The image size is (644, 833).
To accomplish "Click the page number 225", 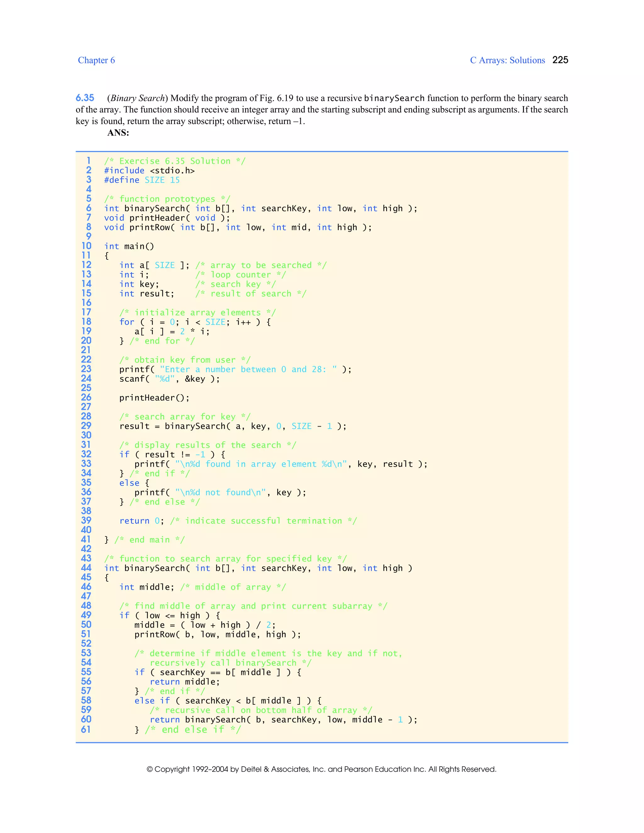I will click(x=560, y=60).
